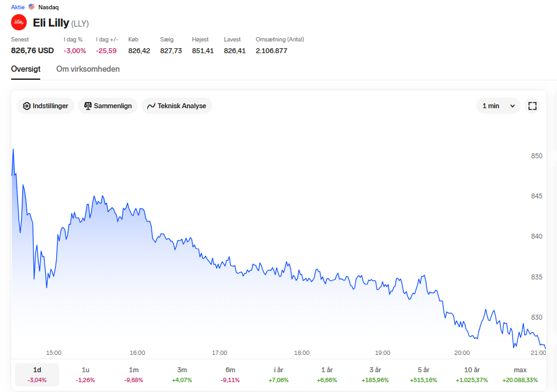Click the 850 price axis label
Image resolution: width=557 pixels, height=392 pixels.
[537, 156]
